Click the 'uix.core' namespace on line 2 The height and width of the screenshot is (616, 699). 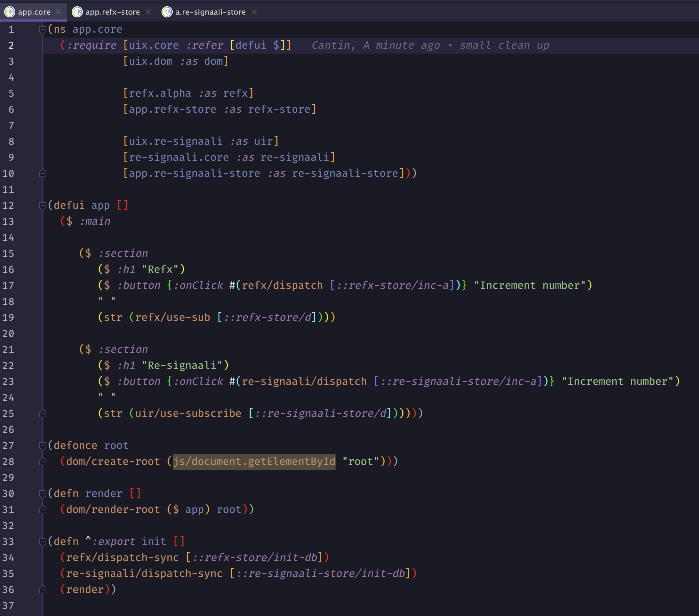[x=154, y=45]
